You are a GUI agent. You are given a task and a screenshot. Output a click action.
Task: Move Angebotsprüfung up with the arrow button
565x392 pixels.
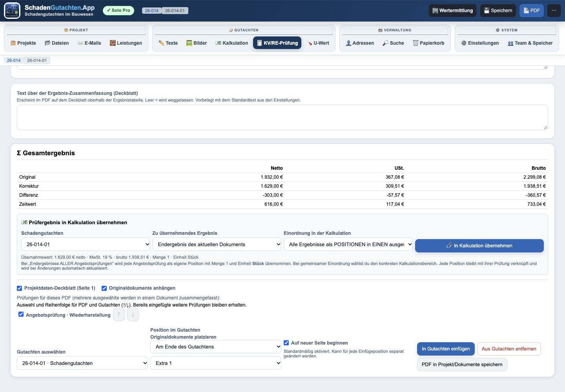point(119,314)
